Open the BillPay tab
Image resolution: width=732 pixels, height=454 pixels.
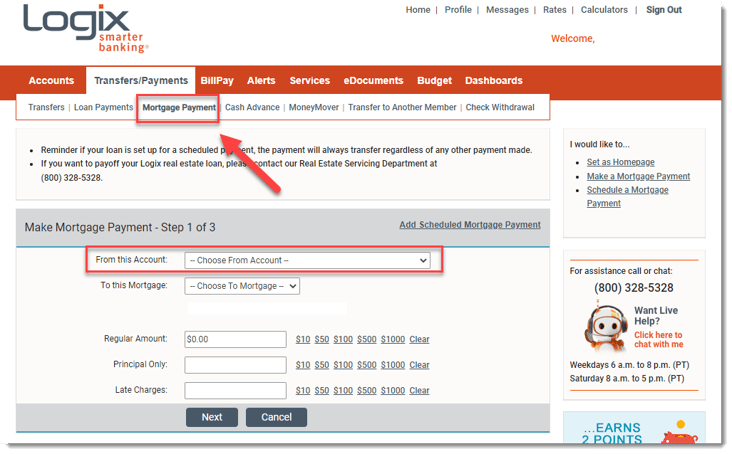[x=217, y=81]
